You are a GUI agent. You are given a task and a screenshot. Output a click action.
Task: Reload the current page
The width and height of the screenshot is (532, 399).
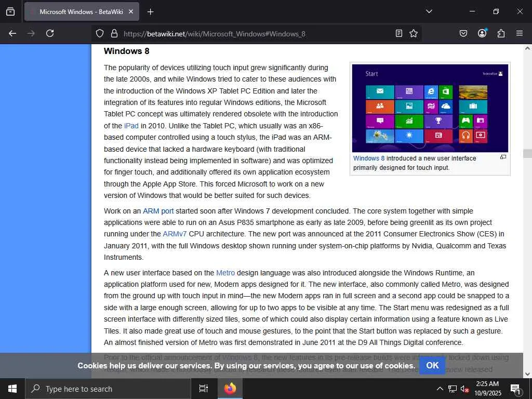pyautogui.click(x=50, y=33)
